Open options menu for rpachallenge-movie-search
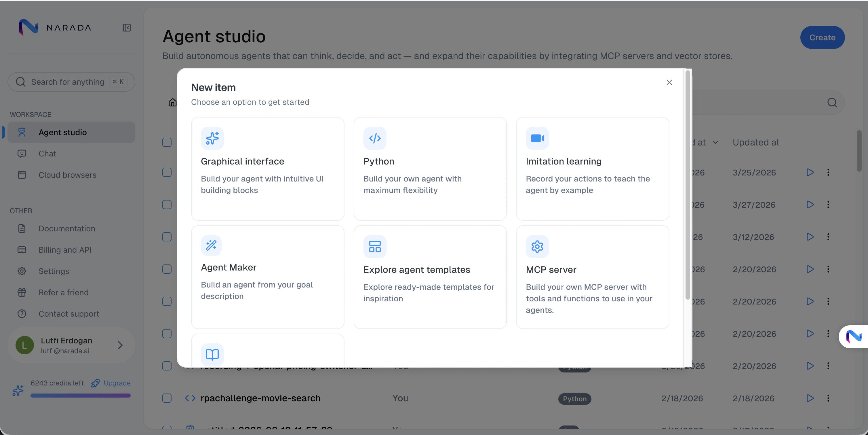Viewport: 868px width, 435px height. point(829,398)
